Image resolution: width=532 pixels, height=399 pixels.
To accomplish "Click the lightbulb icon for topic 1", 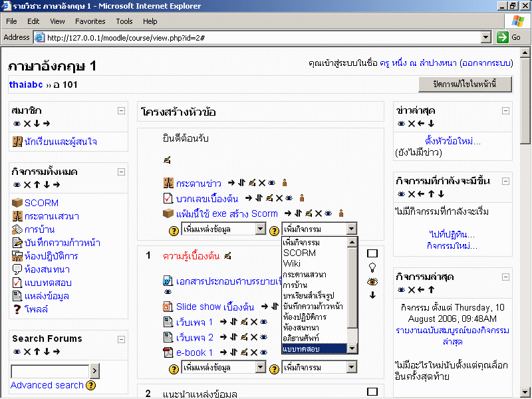I will click(x=372, y=267).
